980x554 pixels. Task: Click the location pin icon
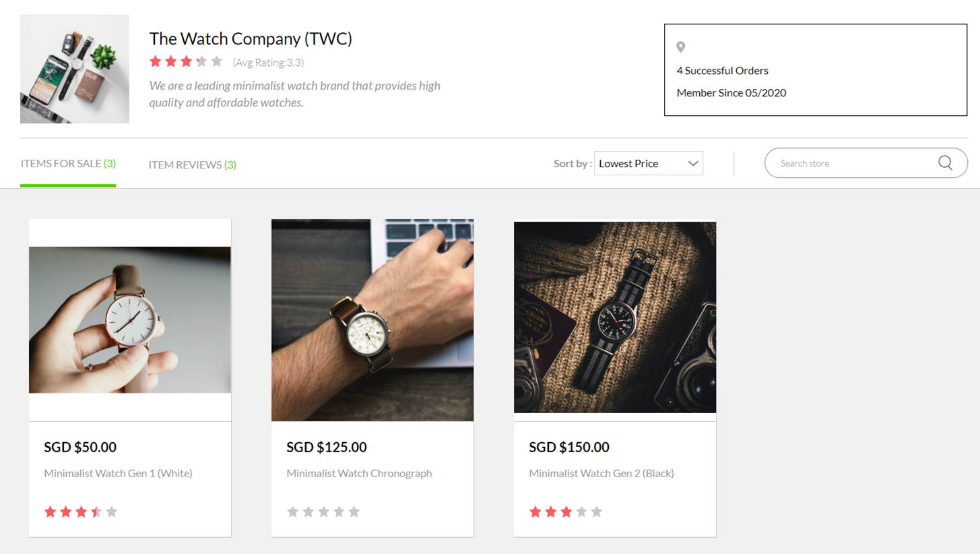click(681, 47)
